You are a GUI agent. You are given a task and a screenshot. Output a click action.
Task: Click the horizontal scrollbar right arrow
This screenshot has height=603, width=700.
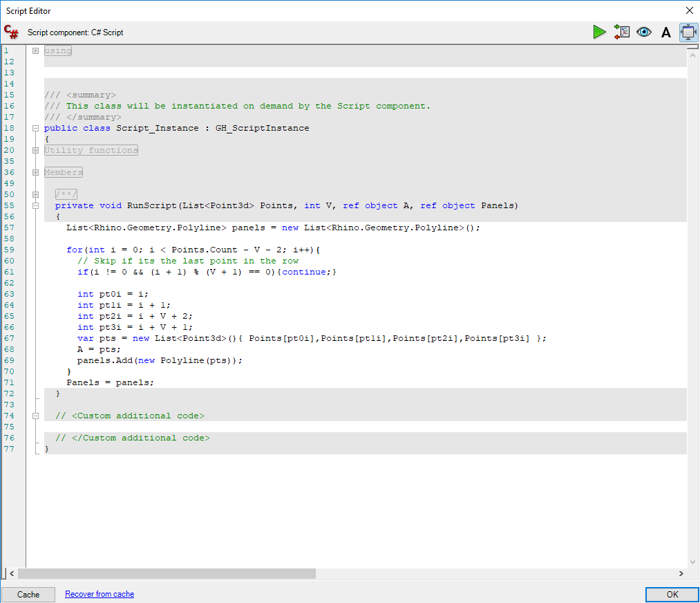[x=681, y=573]
